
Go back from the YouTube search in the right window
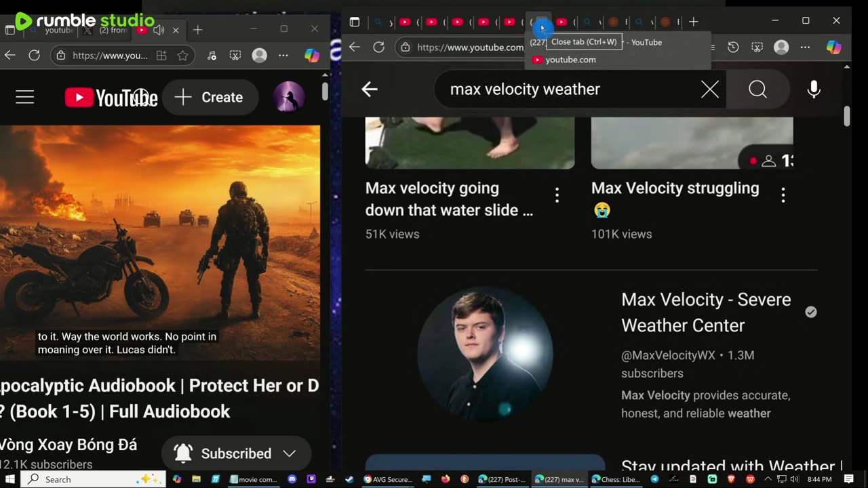(x=370, y=89)
